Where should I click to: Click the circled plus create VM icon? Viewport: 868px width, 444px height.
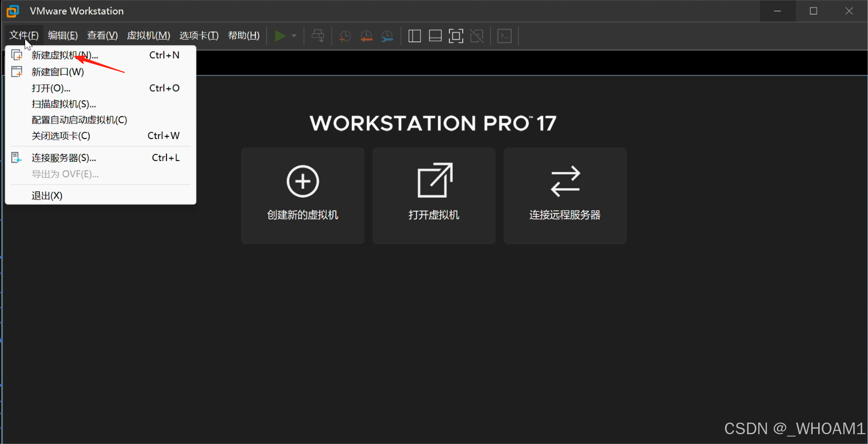pos(303,181)
